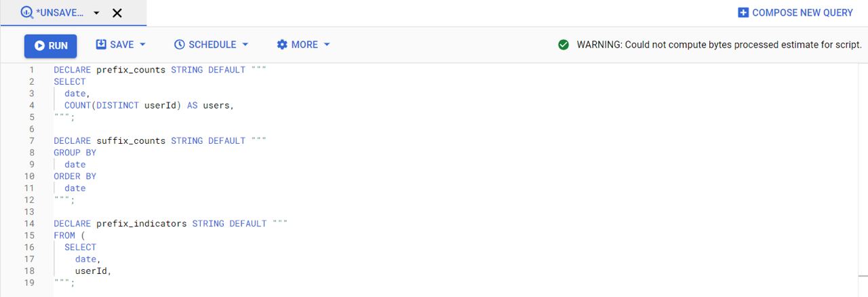
Task: Click the bytes processed warning message
Action: click(719, 45)
